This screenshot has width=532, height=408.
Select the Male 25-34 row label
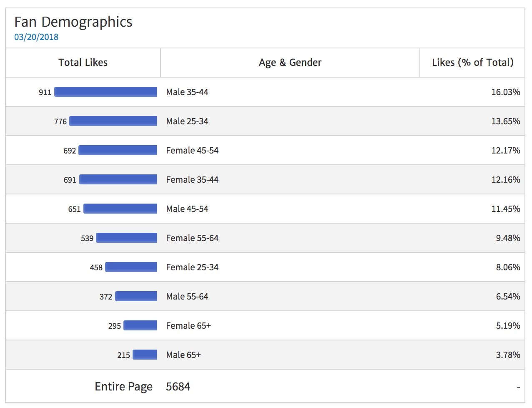pyautogui.click(x=187, y=121)
